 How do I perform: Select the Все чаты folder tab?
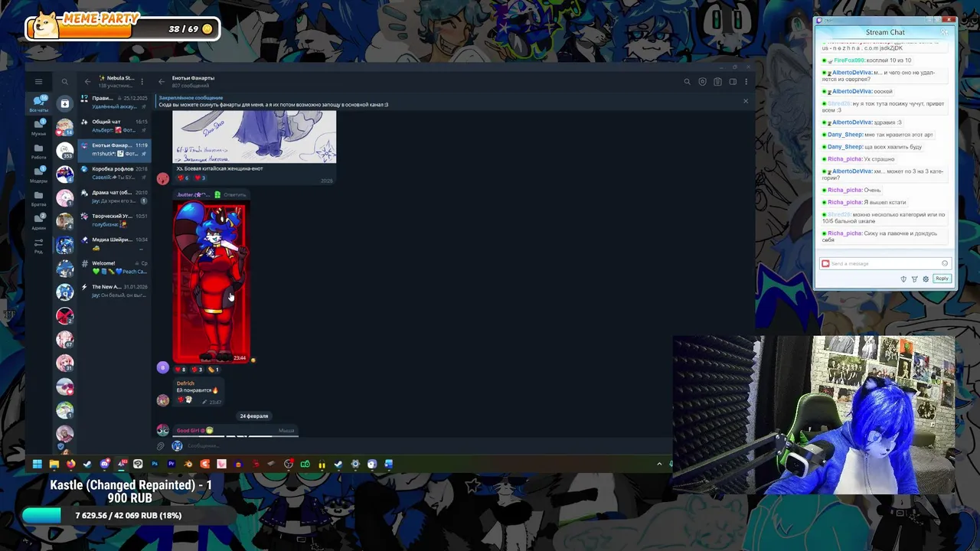(38, 103)
